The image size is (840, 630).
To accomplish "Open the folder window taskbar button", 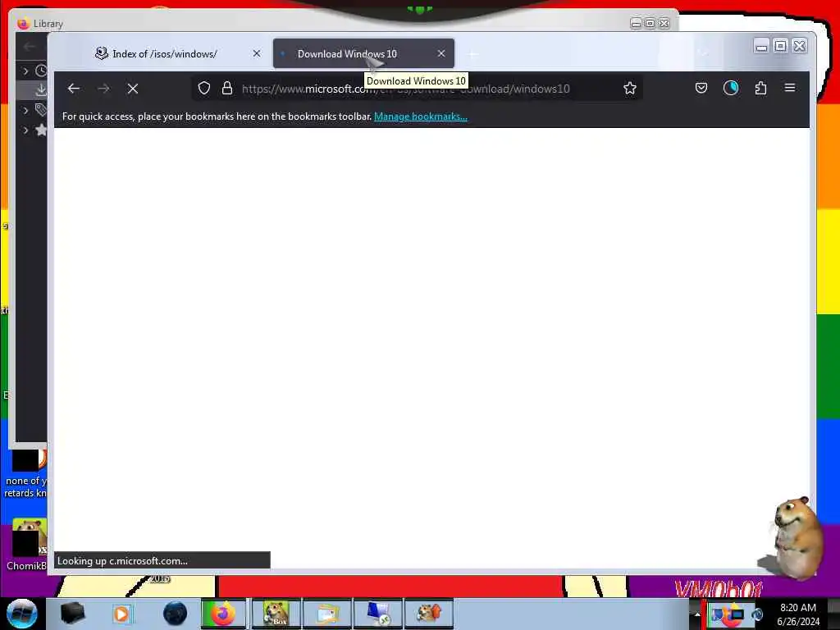I will tap(326, 614).
